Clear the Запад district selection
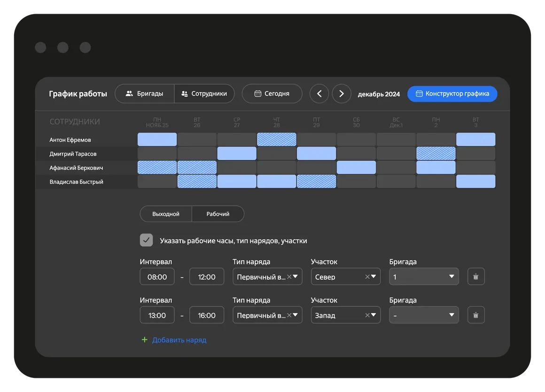545x392 pixels. pos(367,315)
